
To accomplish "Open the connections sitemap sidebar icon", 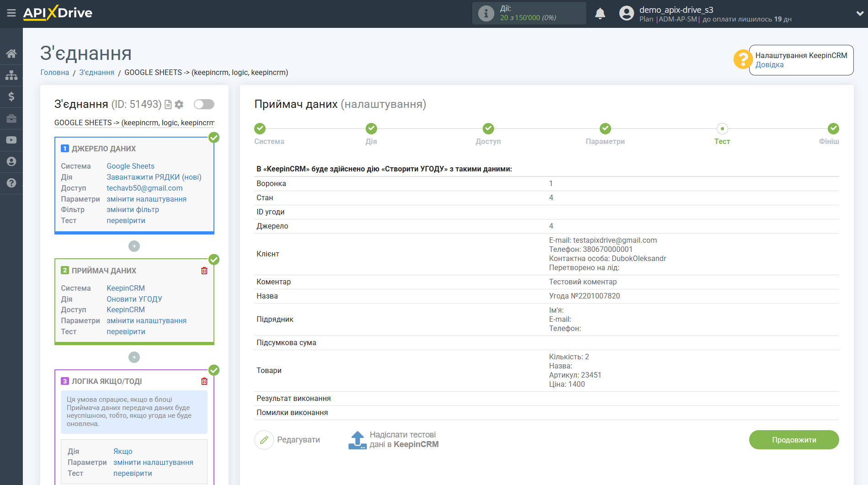I will [x=11, y=75].
